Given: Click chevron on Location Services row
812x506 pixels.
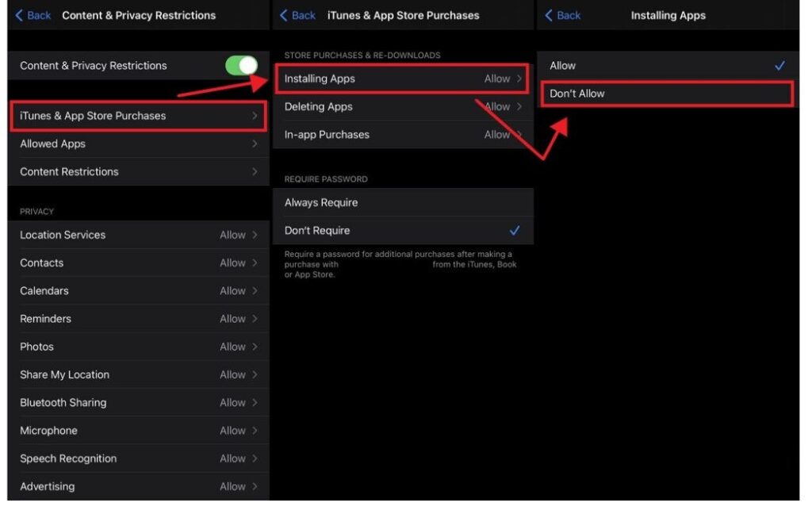Looking at the screenshot, I should (x=255, y=235).
